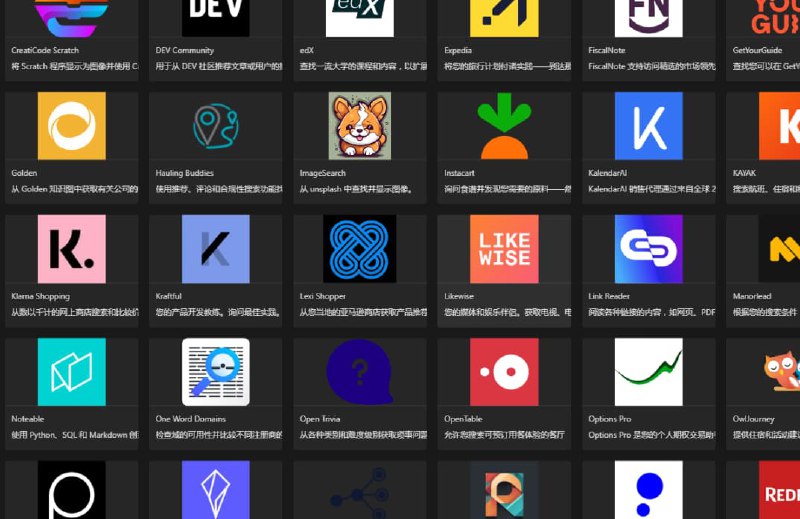
Task: Open the Hauling Buddies map pin icon
Action: (x=215, y=126)
